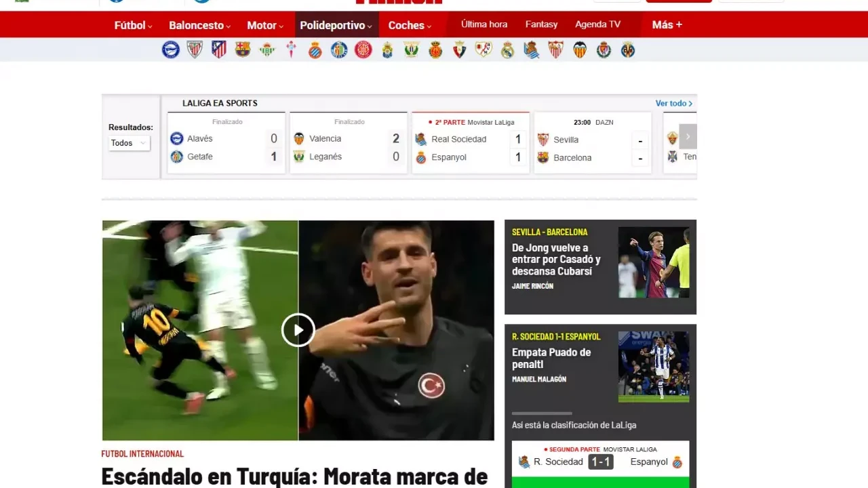Open the De Jong vuelve article headline
Viewport: 868px width, 488px height.
(x=556, y=259)
